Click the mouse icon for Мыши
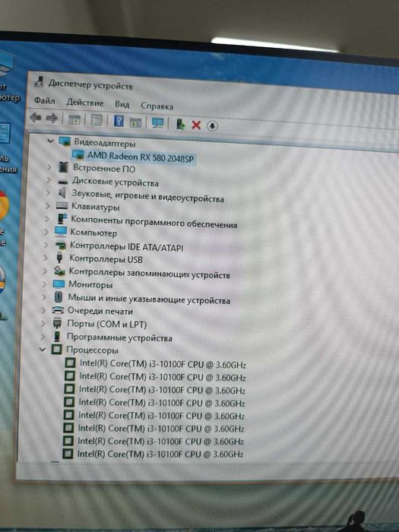399x532 pixels. point(59,297)
